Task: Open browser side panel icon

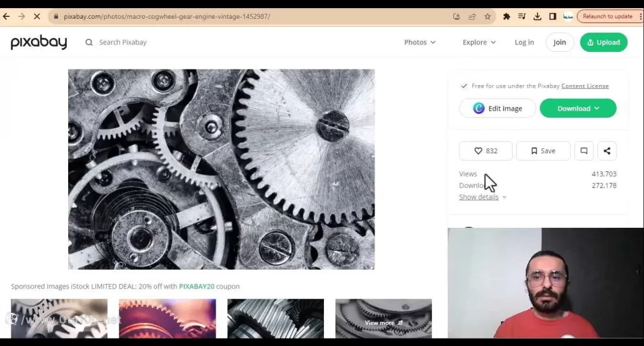Action: pos(553,16)
